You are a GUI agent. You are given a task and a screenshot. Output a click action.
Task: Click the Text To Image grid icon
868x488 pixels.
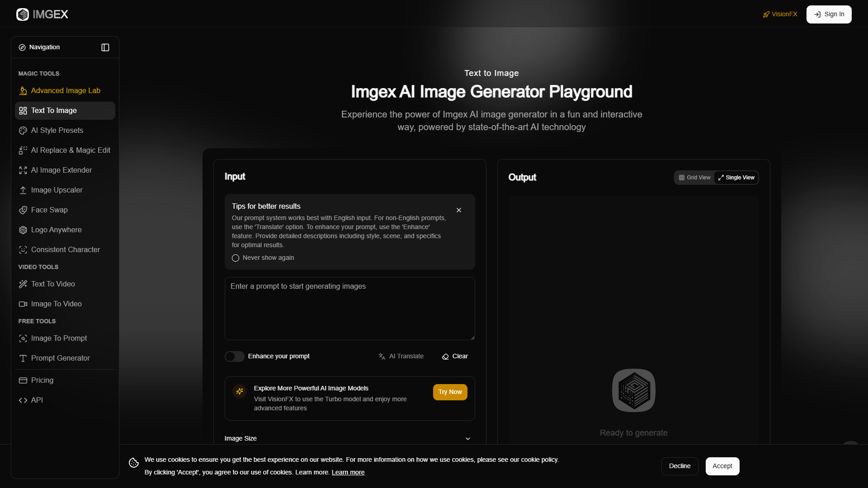coord(23,111)
